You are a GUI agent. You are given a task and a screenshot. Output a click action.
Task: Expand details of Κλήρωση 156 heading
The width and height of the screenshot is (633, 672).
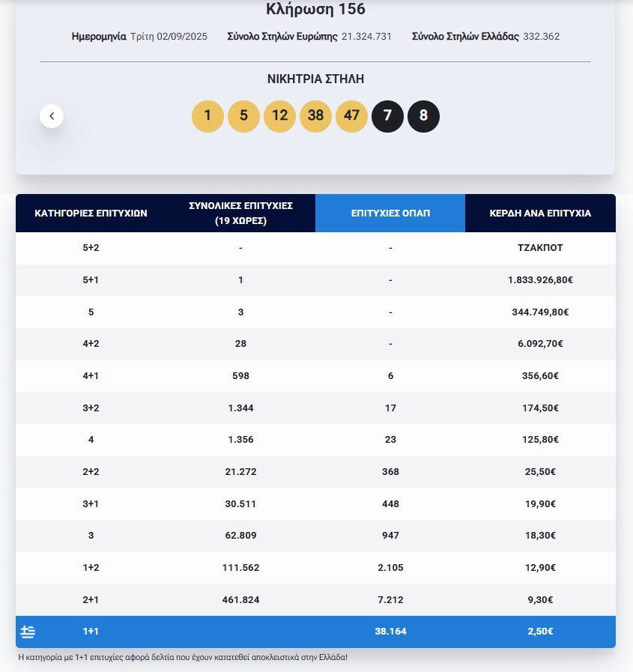pos(316,9)
